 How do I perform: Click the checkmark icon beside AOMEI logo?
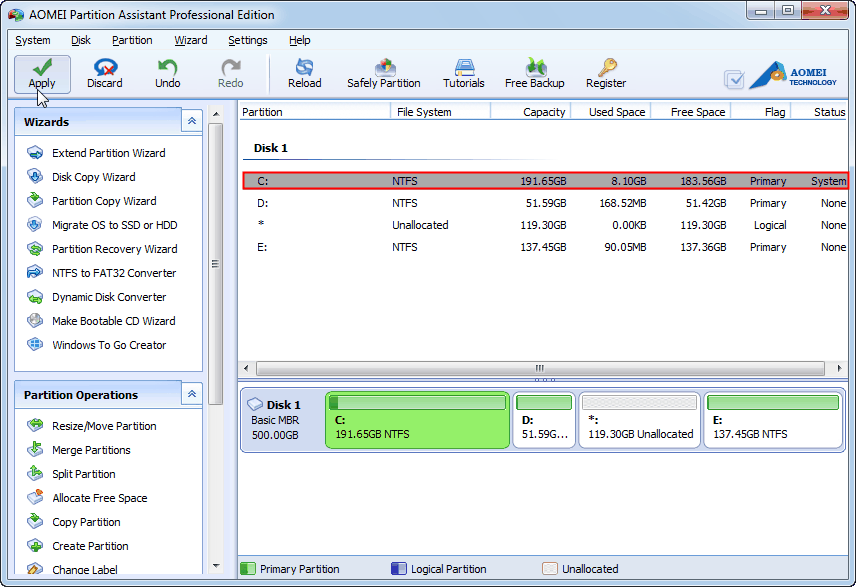click(x=734, y=79)
